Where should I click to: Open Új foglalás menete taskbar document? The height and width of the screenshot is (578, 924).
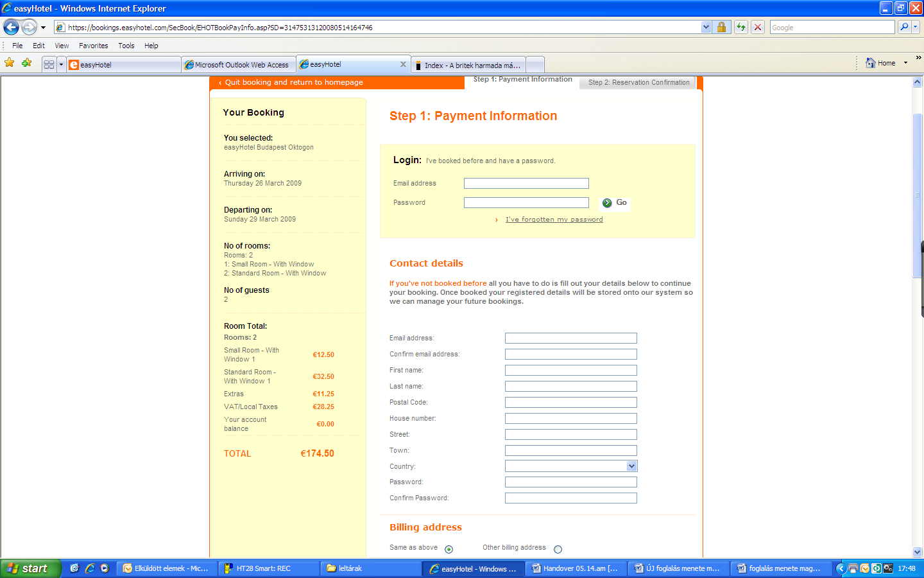click(x=678, y=568)
